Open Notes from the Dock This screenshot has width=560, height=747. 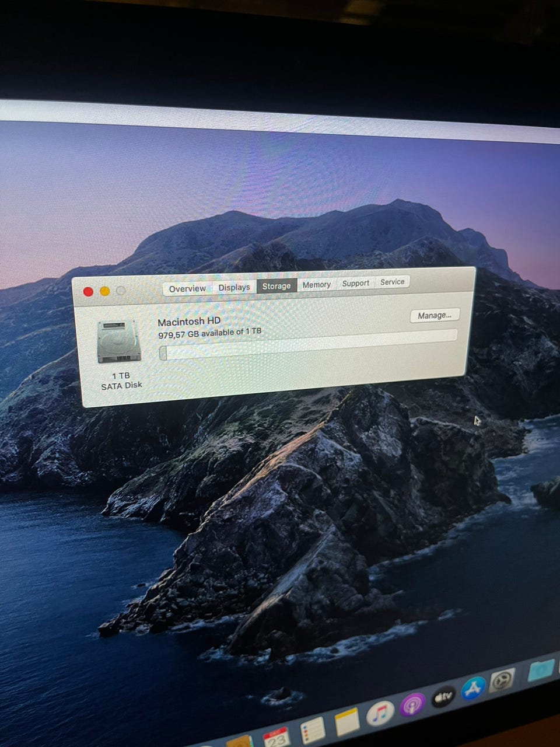347,722
